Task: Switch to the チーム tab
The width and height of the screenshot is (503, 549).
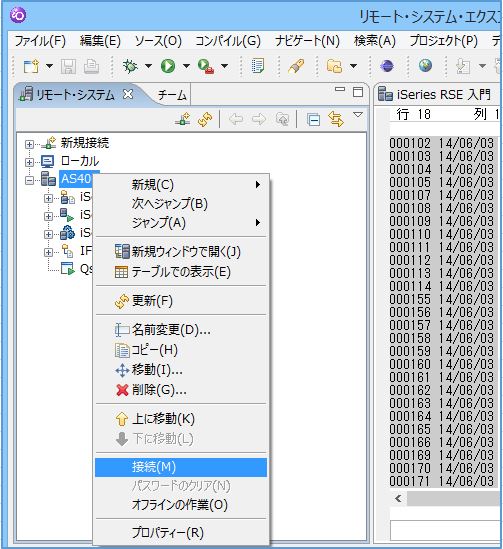Action: click(172, 95)
